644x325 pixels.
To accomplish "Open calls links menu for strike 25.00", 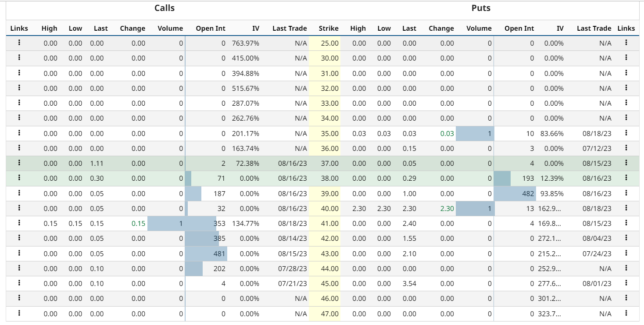I will click(19, 43).
